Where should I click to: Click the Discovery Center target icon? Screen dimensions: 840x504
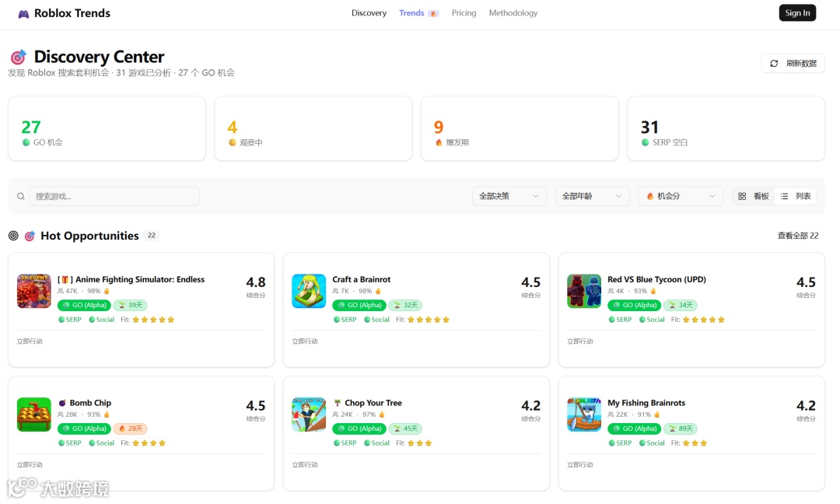click(18, 57)
